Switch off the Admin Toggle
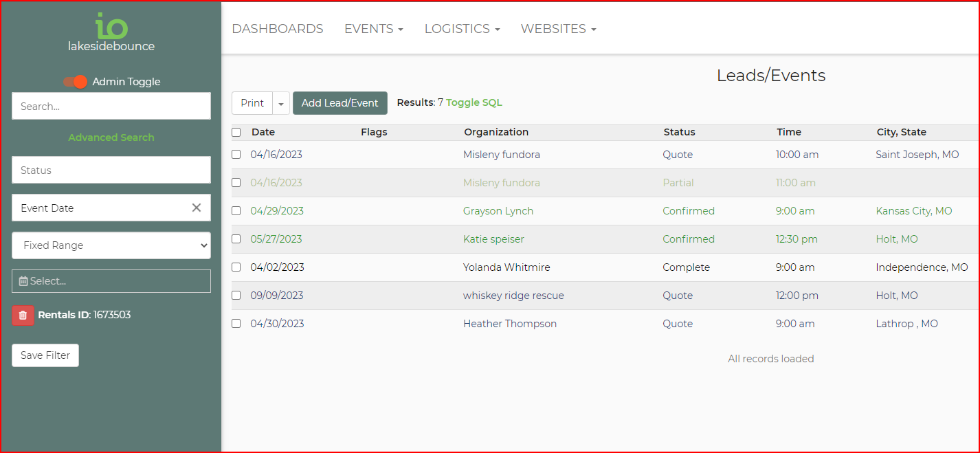Screen dimensions: 980x453 click(76, 82)
